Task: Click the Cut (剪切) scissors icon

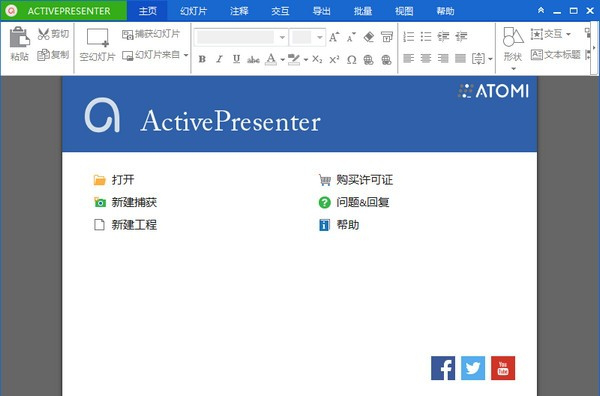Action: coord(44,34)
